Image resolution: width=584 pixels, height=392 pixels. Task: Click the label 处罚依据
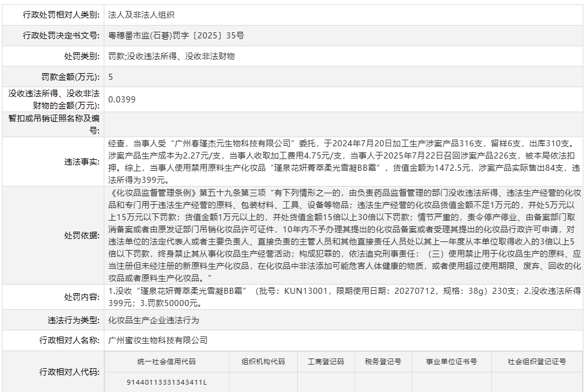(82, 235)
